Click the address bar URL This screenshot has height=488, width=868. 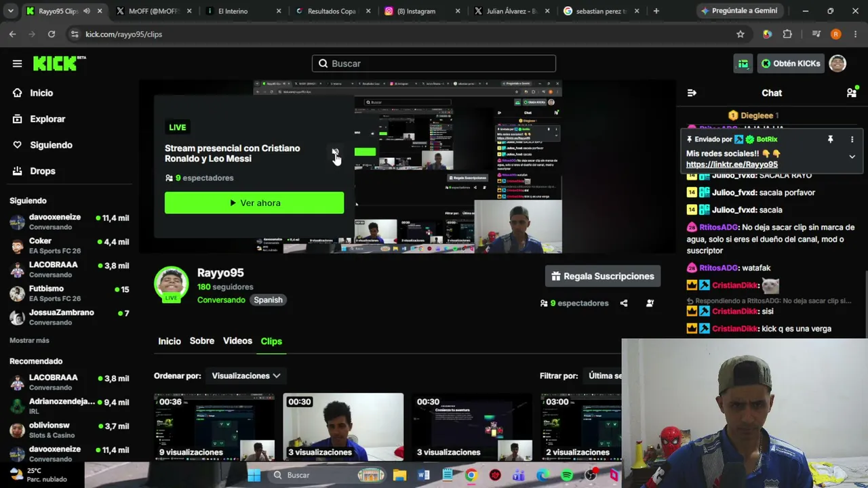coord(123,34)
